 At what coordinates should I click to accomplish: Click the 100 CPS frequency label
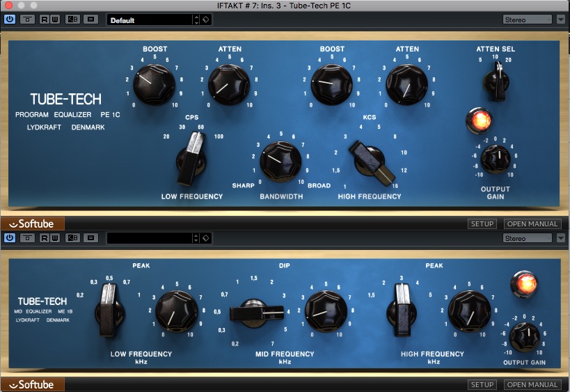219,136
